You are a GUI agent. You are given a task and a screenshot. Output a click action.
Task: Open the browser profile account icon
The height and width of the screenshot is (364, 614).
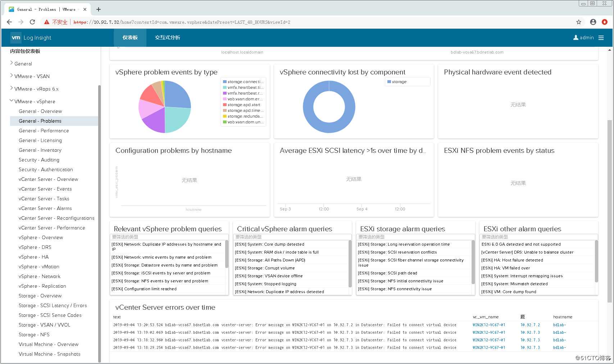(x=593, y=22)
